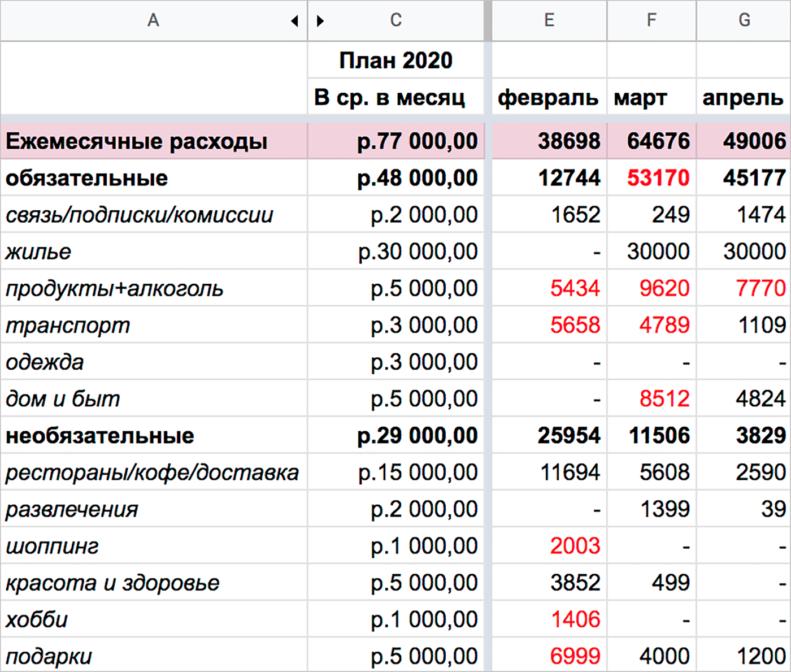The image size is (791, 672).
Task: Click March entertainment value 1399
Action: click(665, 509)
